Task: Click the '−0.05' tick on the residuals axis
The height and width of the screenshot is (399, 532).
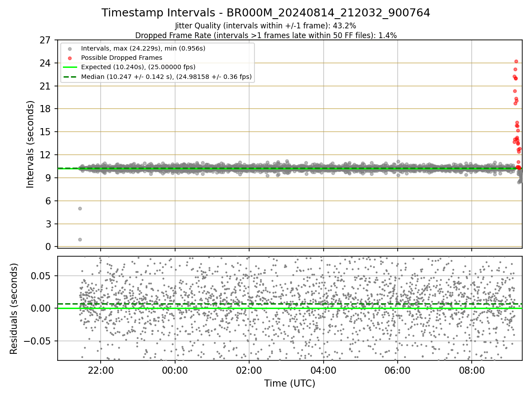Action: point(38,341)
